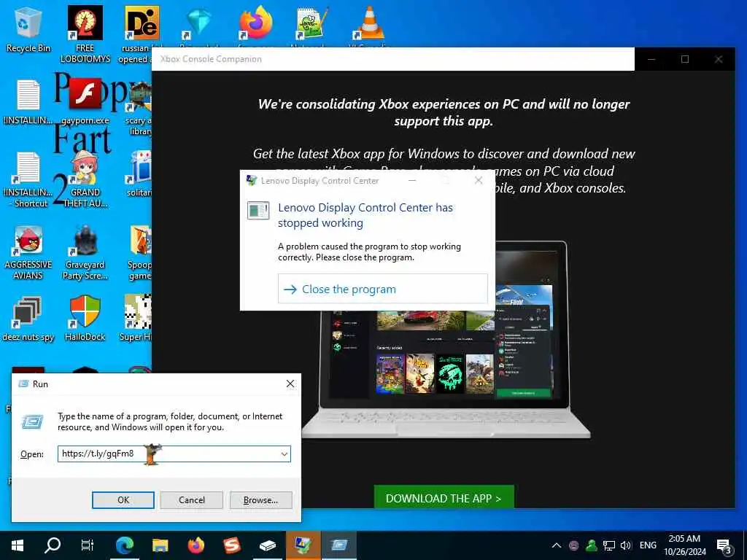The width and height of the screenshot is (747, 560).
Task: Click the Windows Start button
Action: pyautogui.click(x=18, y=545)
